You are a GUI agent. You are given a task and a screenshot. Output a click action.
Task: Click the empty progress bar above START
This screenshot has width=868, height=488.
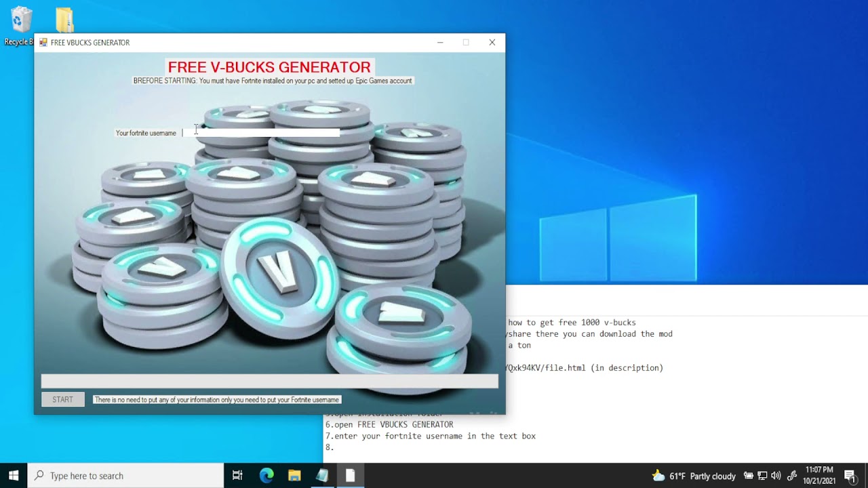(269, 382)
